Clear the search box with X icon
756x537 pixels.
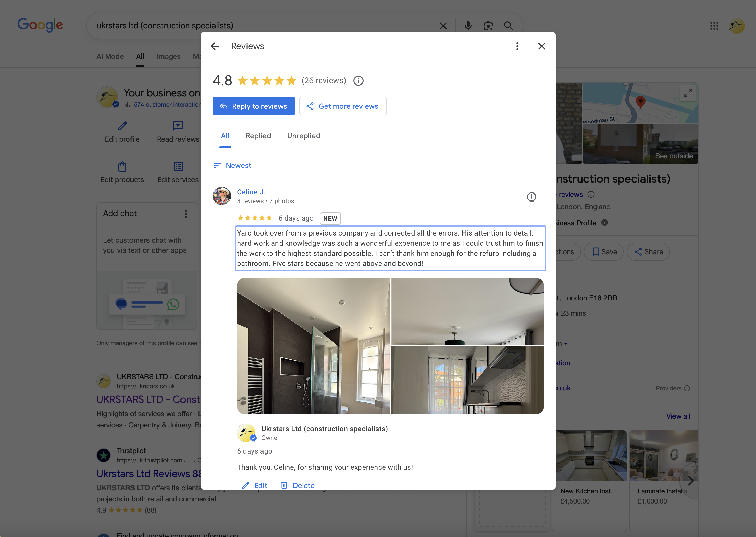pos(443,26)
